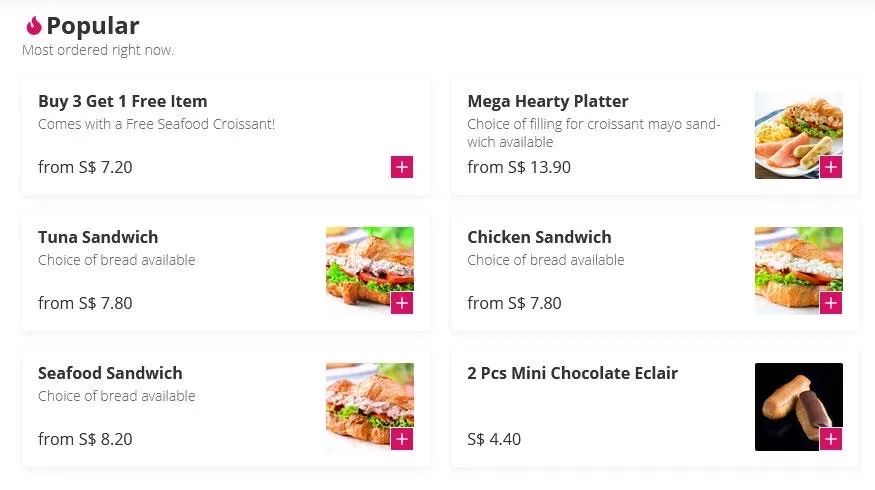875x490 pixels.
Task: Click the Popular section heading
Action: pos(92,26)
